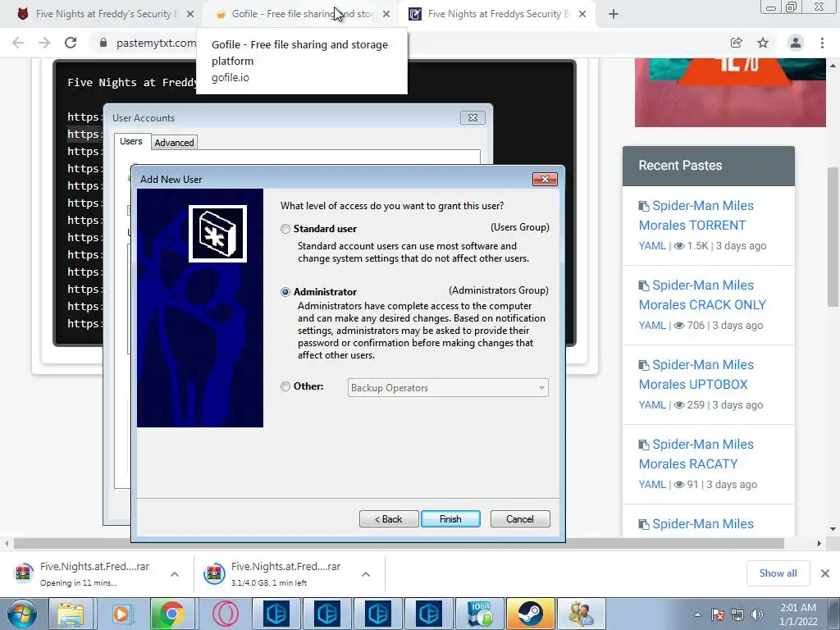
Task: Close the User Accounts window
Action: (472, 118)
